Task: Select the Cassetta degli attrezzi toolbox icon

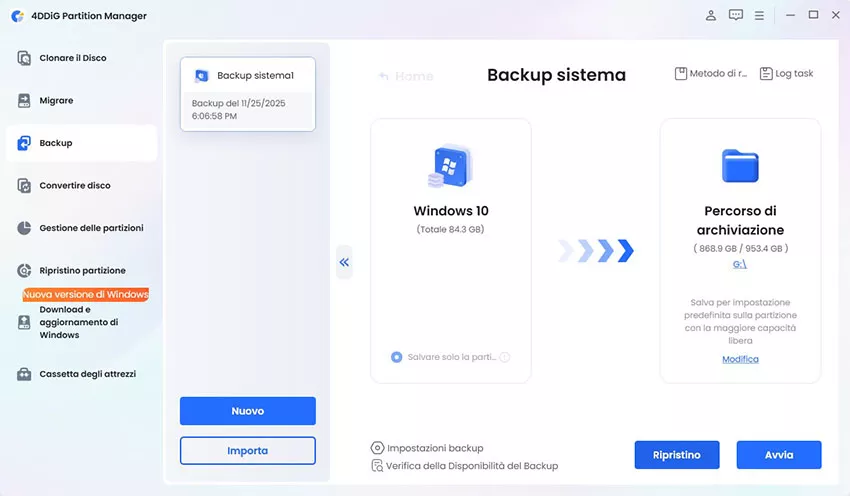Action: [x=24, y=374]
